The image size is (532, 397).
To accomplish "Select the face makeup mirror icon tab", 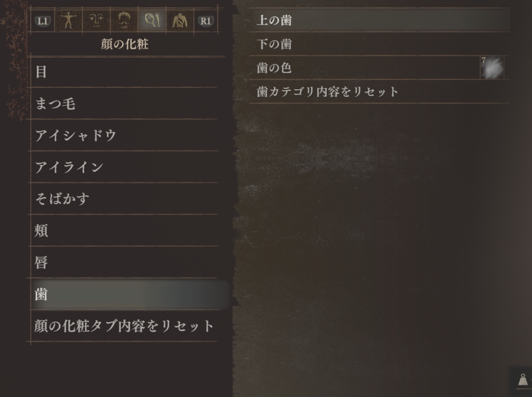I will pos(152,21).
